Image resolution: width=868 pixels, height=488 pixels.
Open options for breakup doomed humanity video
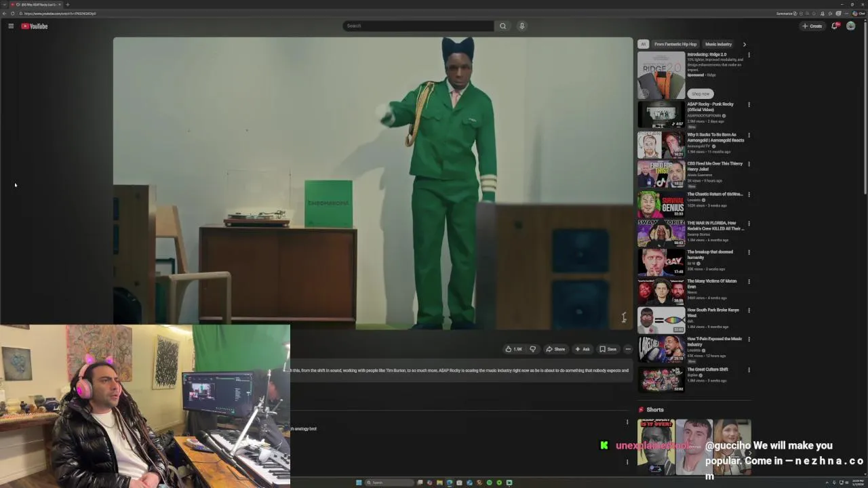[x=749, y=252]
